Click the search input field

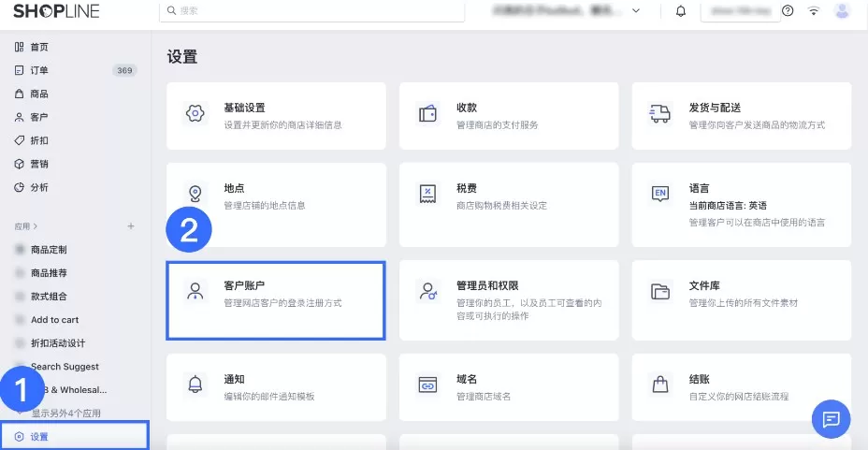311,11
